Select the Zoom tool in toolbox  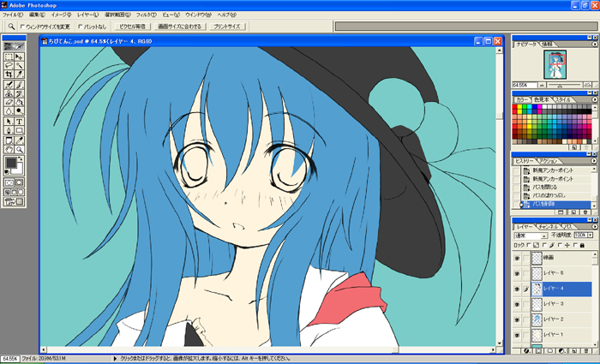click(19, 150)
